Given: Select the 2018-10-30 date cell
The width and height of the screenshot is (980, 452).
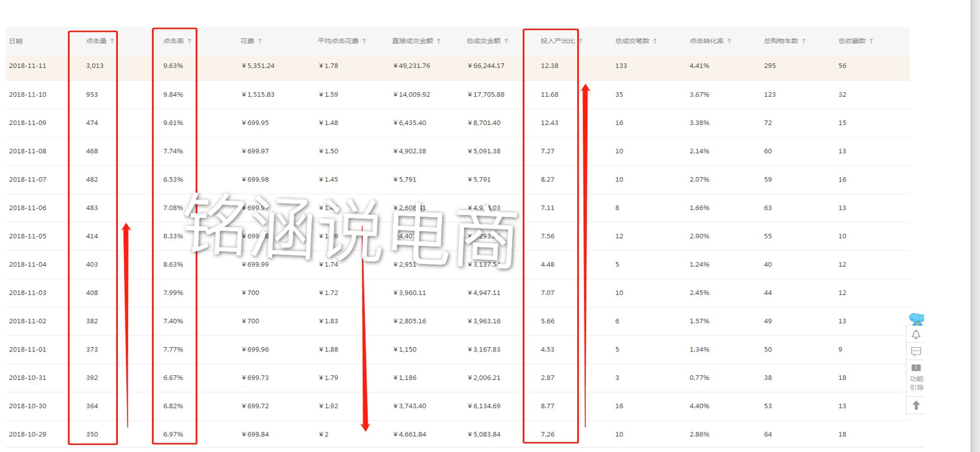Looking at the screenshot, I should [x=28, y=406].
